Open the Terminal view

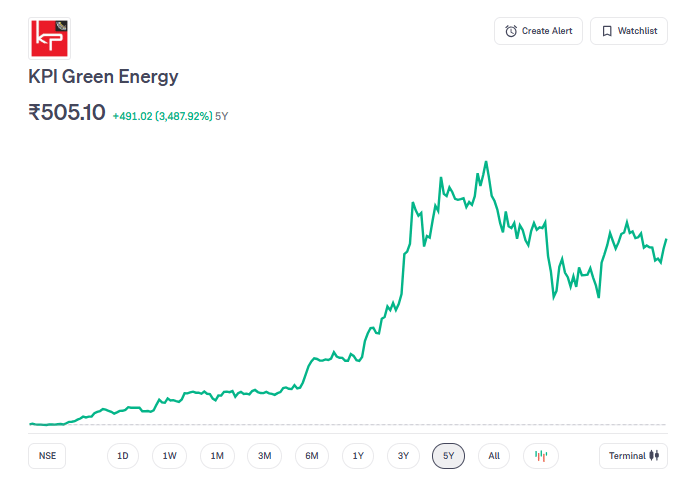[627, 456]
